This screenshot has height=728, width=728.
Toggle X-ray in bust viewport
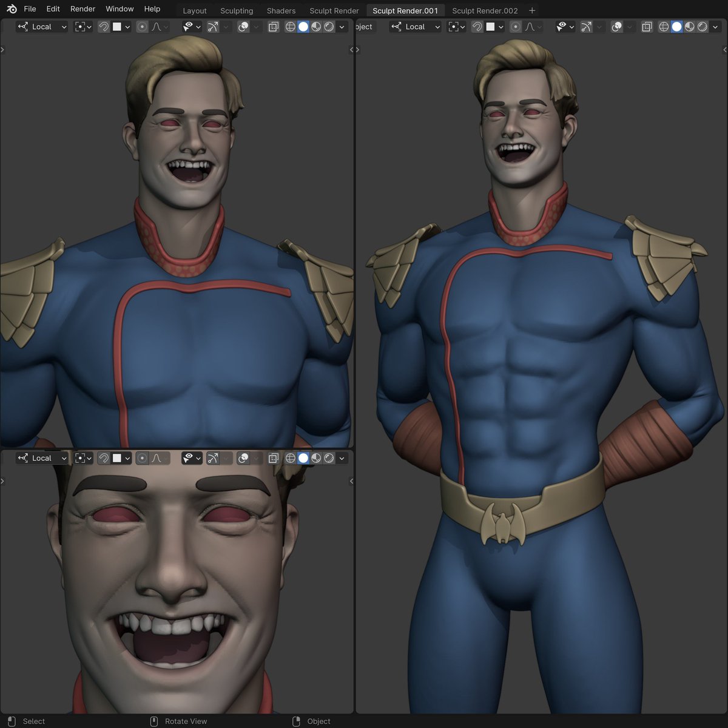[x=274, y=27]
